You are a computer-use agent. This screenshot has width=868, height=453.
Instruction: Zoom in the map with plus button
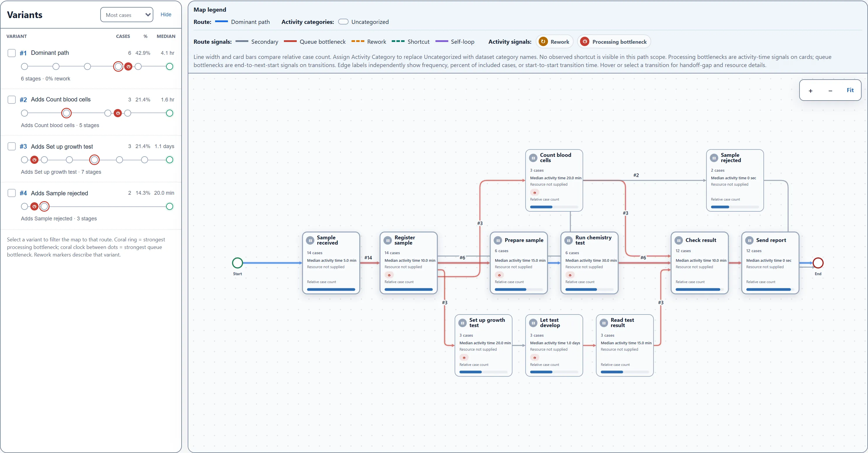(810, 91)
